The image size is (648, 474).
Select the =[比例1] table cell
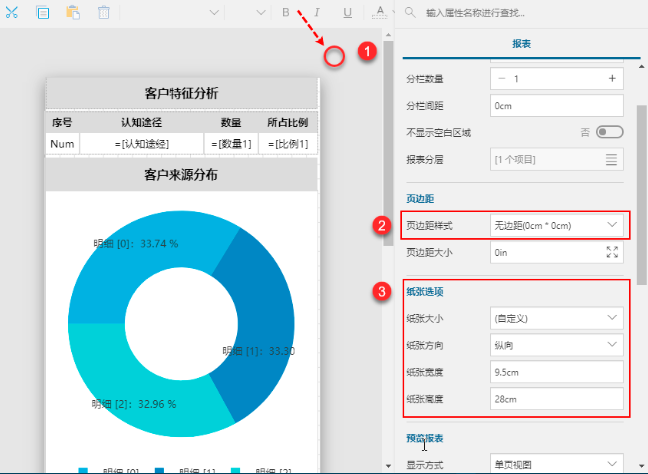pyautogui.click(x=288, y=144)
